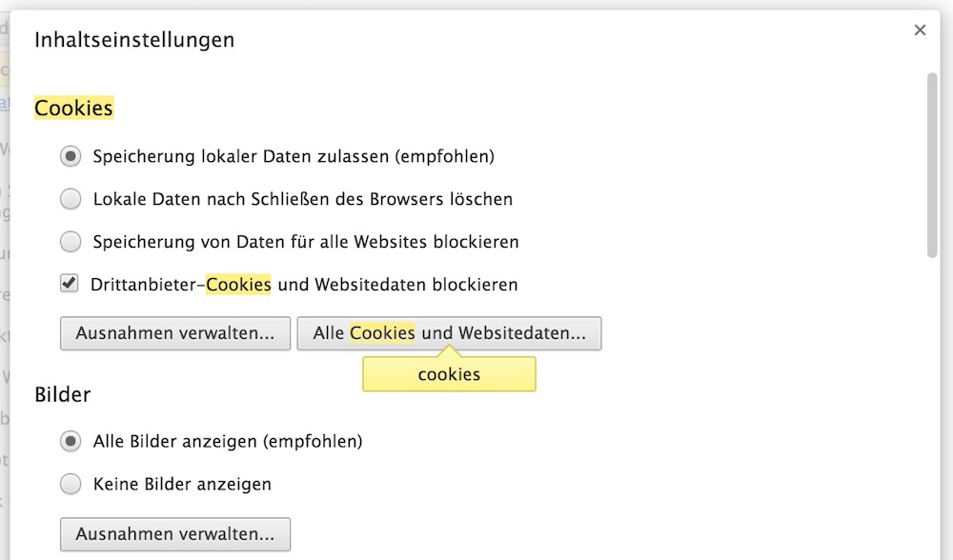This screenshot has height=560, width=953.
Task: Open 'Ausnahmen verwalten...' under Cookies
Action: pos(175,334)
